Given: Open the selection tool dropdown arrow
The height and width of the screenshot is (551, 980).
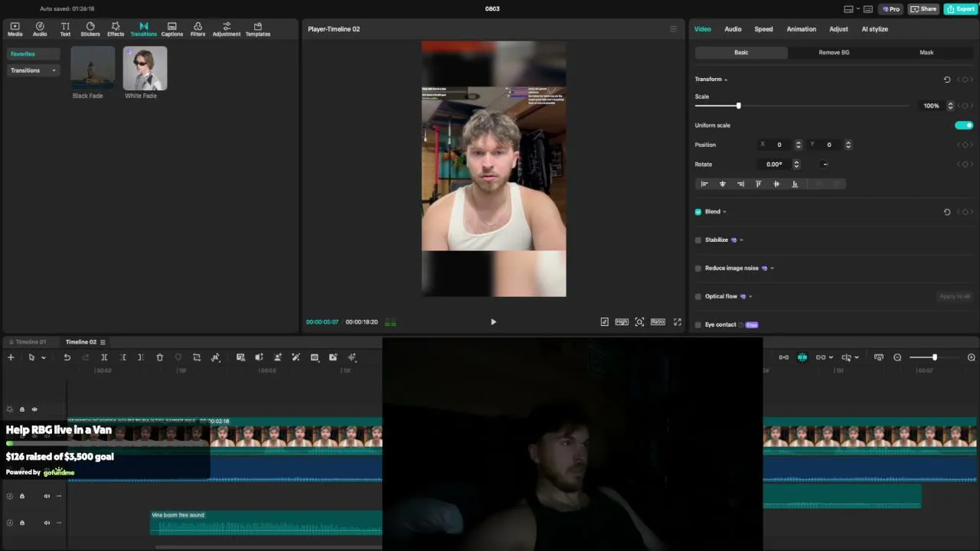Looking at the screenshot, I should tap(44, 357).
